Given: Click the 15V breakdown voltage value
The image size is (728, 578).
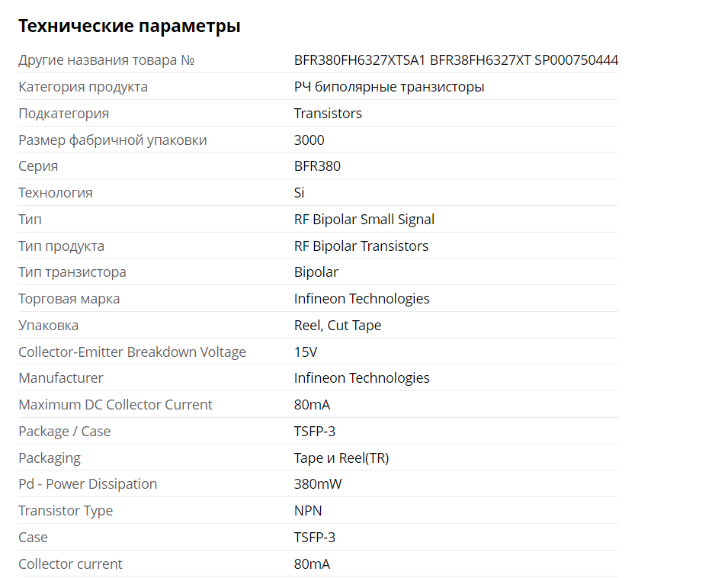Looking at the screenshot, I should 306,352.
